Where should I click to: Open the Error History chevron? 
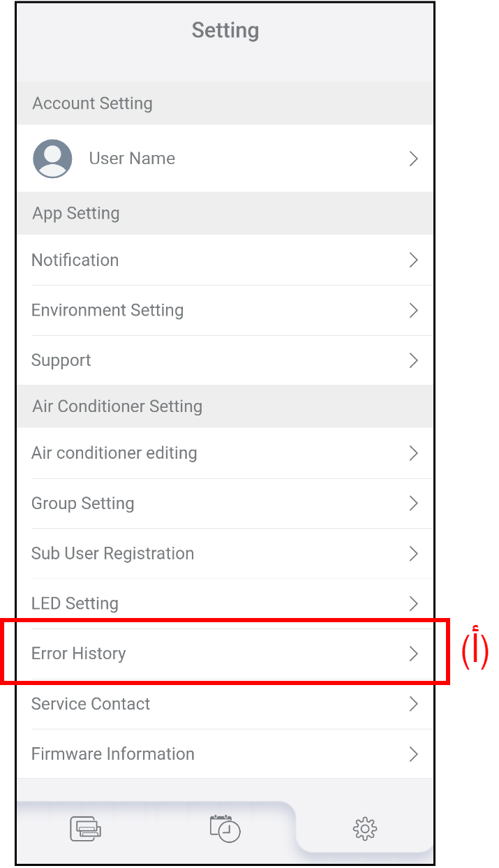point(413,654)
